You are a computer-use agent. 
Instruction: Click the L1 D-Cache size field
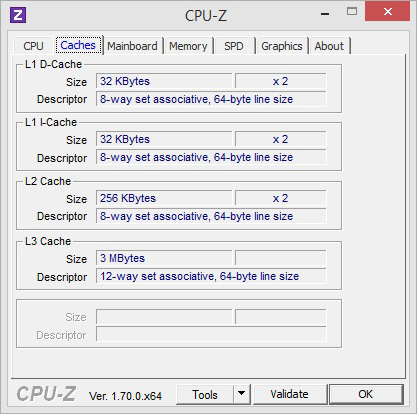coord(164,81)
